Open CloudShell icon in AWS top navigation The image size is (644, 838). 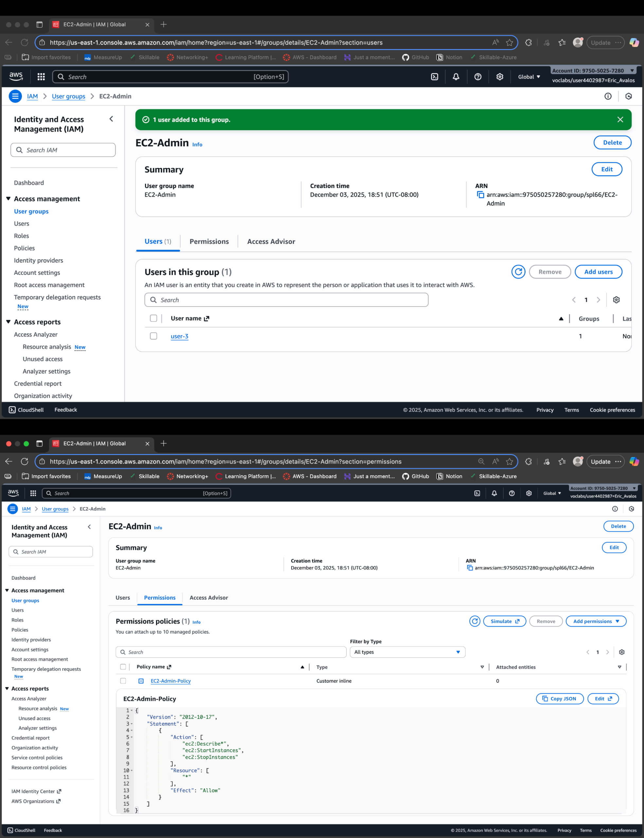pos(434,77)
